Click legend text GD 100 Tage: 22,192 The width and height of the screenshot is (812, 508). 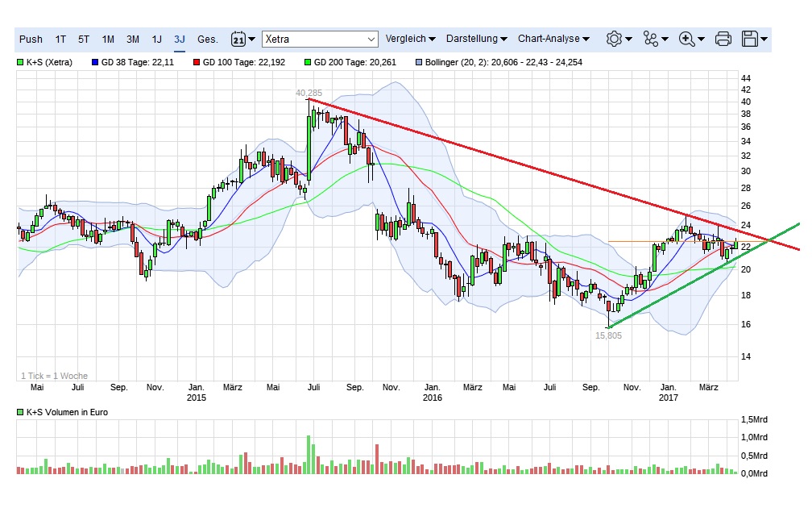(x=244, y=62)
